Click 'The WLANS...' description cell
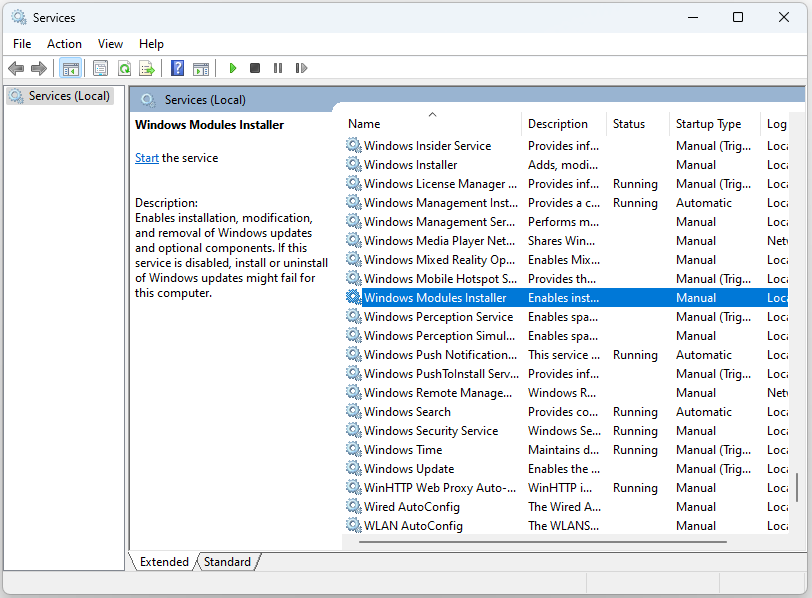Screen dimensions: 812x598 (563, 526)
